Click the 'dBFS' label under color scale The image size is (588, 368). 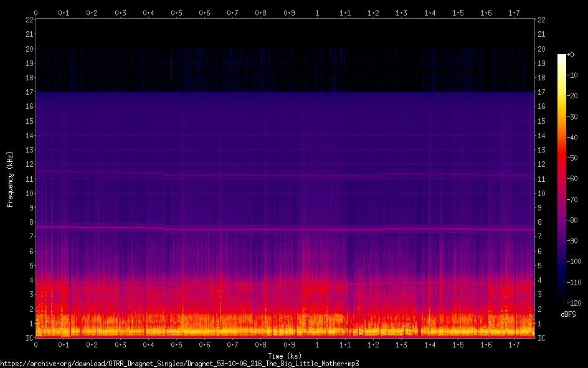coord(567,314)
